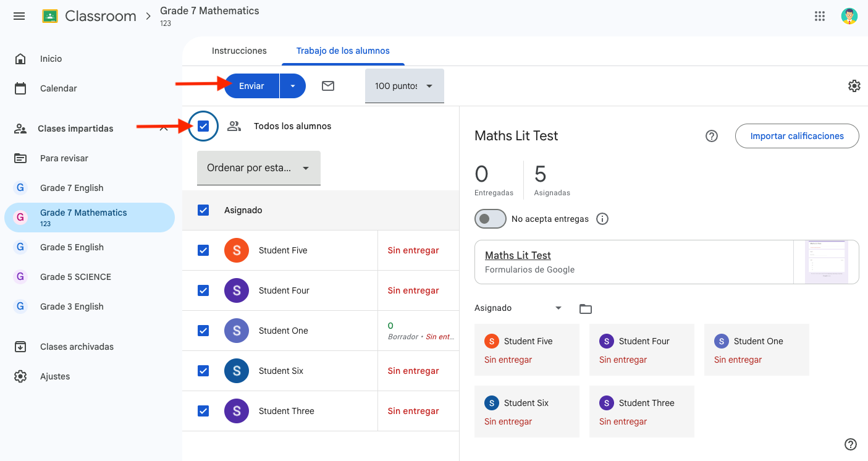Image resolution: width=868 pixels, height=461 pixels.
Task: Open the 100 puntos dropdown
Action: pyautogui.click(x=404, y=86)
